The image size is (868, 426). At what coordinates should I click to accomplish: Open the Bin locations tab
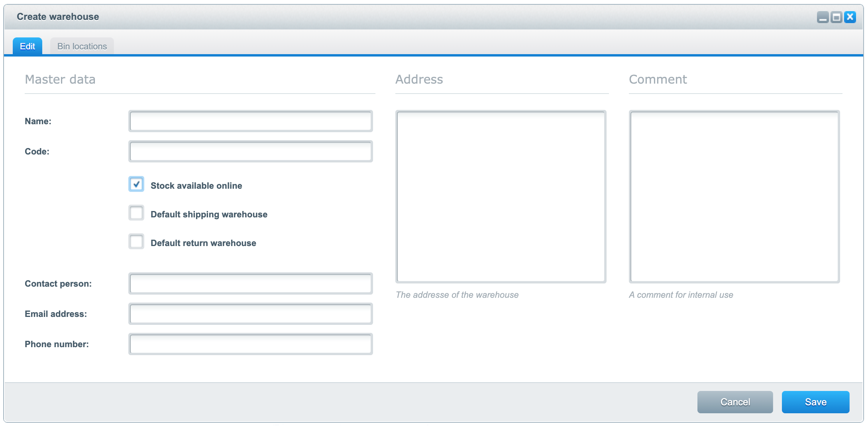[82, 46]
